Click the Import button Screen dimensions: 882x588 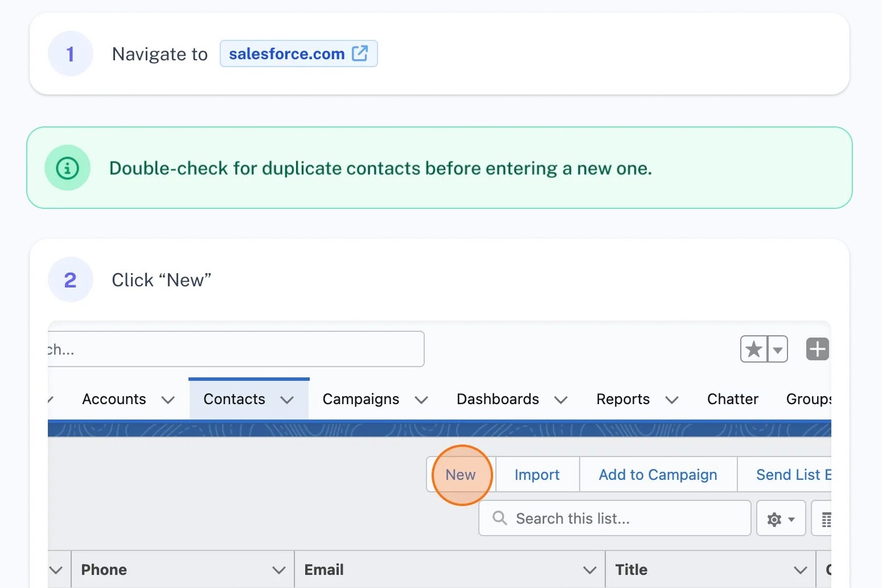pos(537,475)
